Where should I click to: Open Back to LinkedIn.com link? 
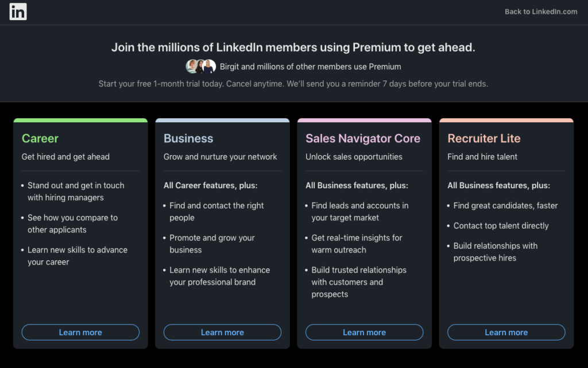(x=541, y=11)
